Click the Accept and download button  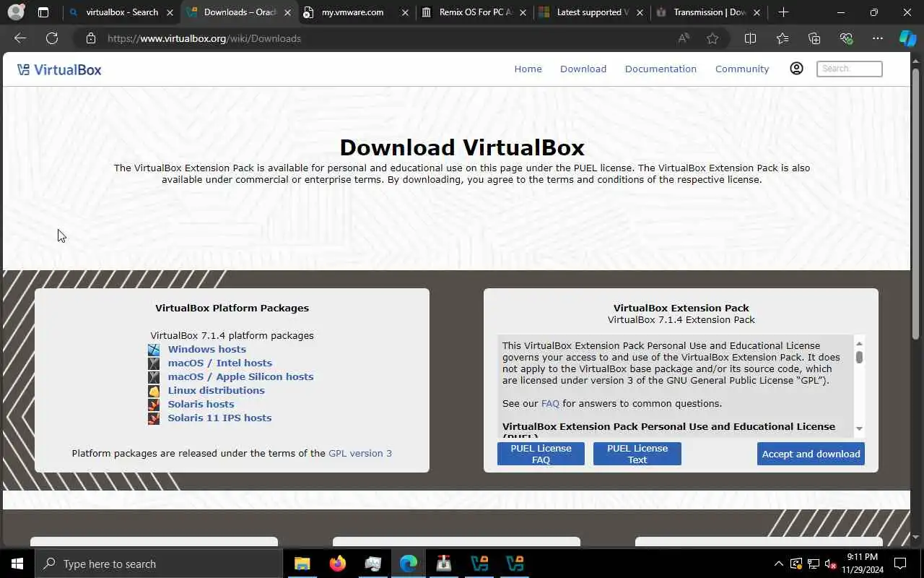coord(811,454)
